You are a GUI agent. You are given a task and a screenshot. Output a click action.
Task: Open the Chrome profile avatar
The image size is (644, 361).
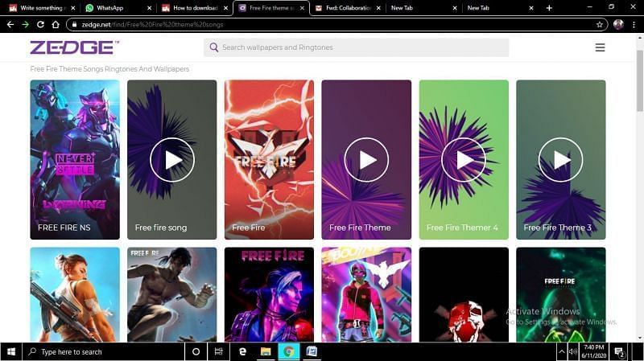[618, 24]
